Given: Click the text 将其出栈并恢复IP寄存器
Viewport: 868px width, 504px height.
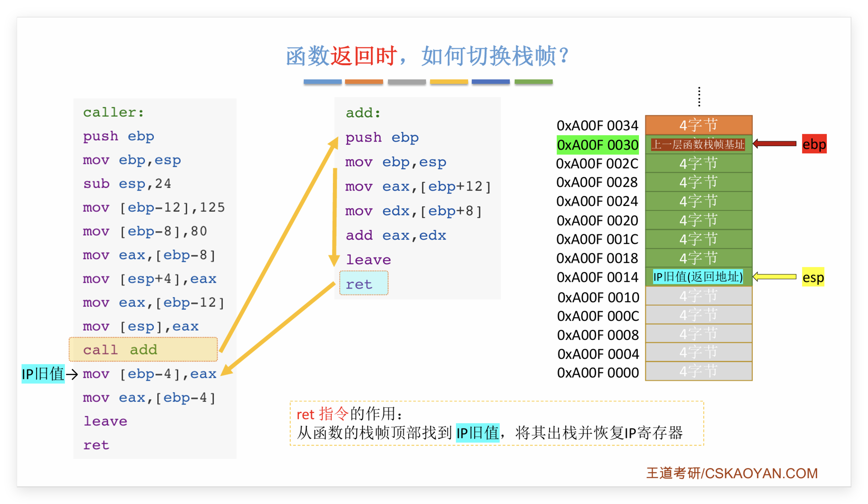Looking at the screenshot, I should click(599, 433).
